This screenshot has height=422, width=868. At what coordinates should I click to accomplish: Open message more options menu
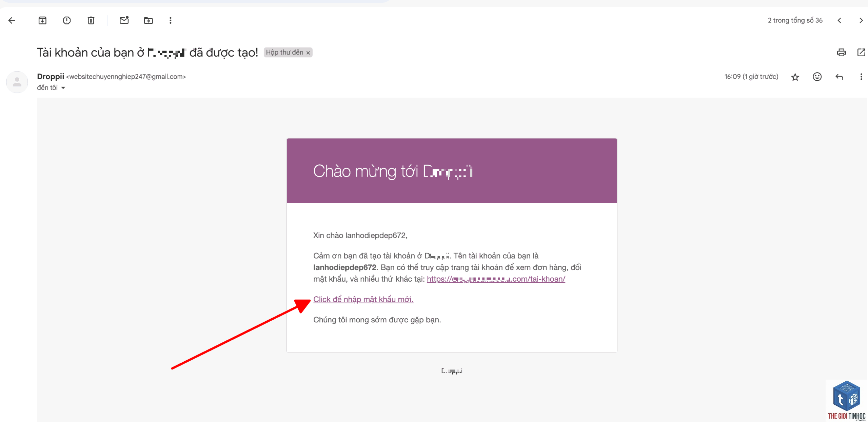pos(861,77)
